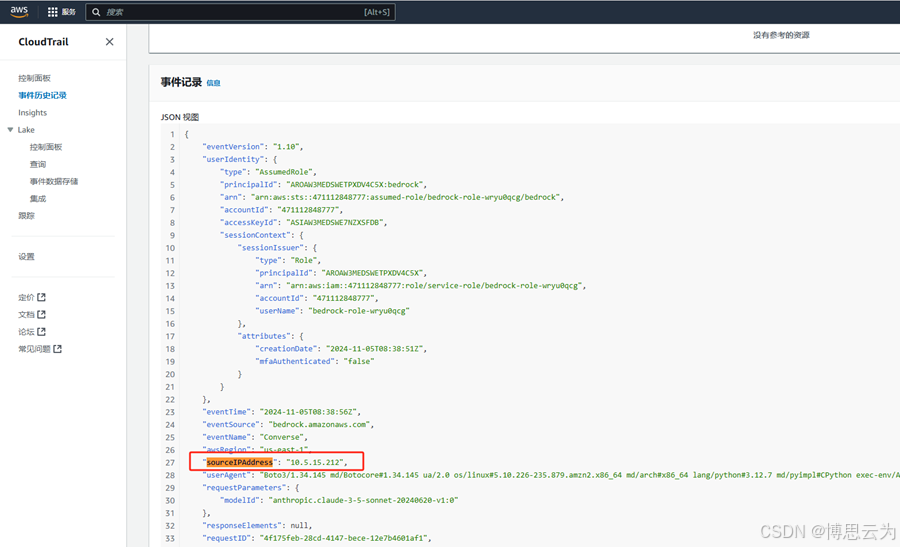Click the "mfaAuthenticated": "false" line
The height and width of the screenshot is (547, 900).
(315, 362)
